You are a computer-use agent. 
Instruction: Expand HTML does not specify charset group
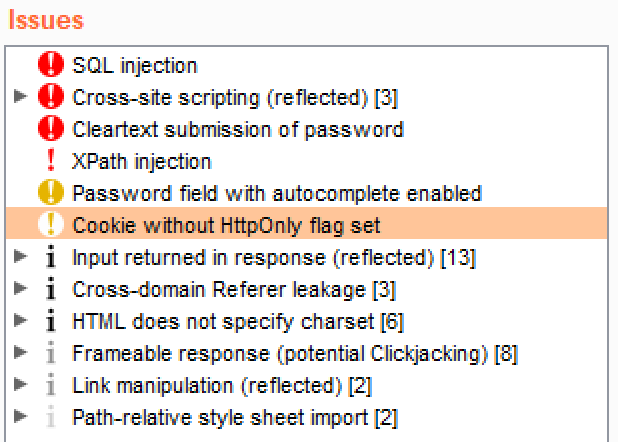[x=21, y=322]
